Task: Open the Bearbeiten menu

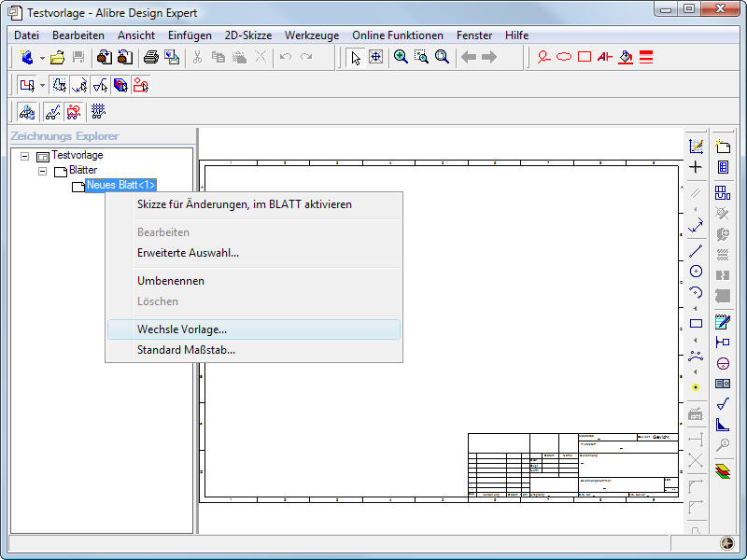Action: (78, 35)
